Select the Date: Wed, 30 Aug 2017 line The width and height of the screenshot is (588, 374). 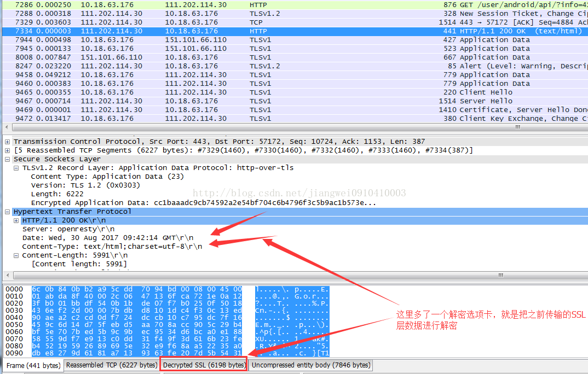[108, 238]
